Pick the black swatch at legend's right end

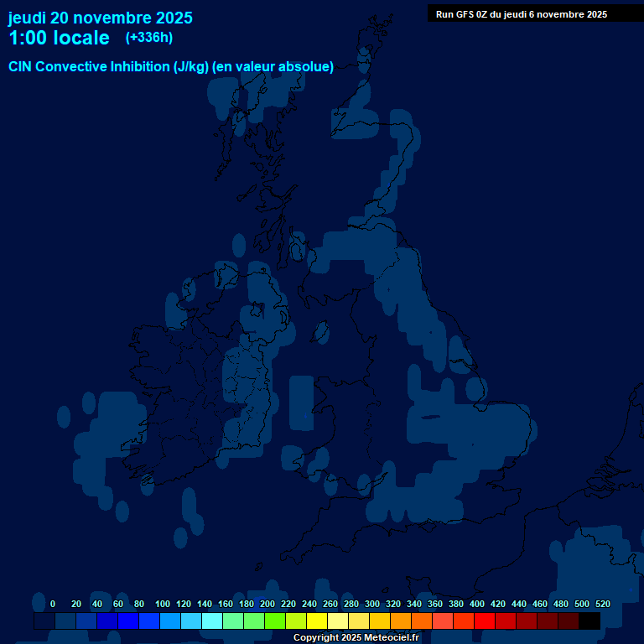point(589,621)
